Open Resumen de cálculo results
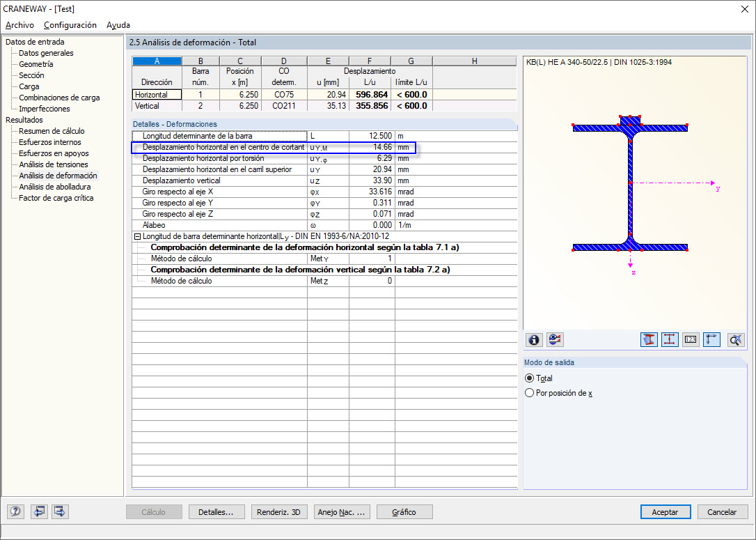This screenshot has height=540, width=756. [x=52, y=131]
